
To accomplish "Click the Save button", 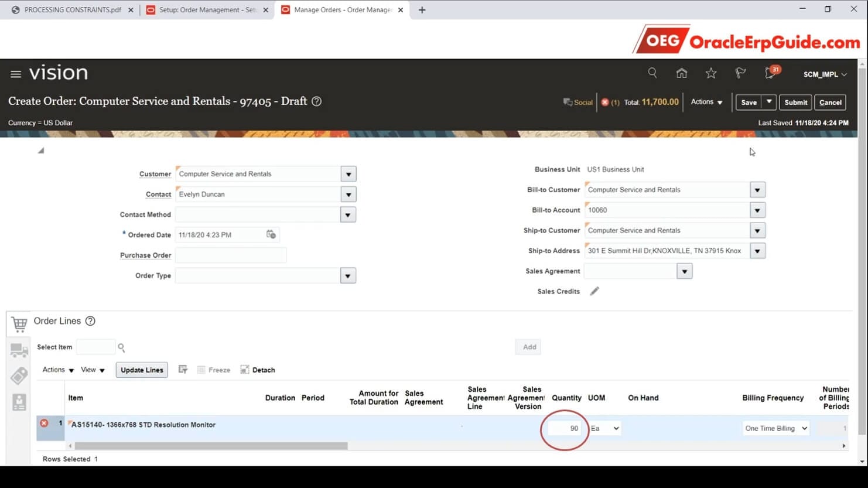I will pyautogui.click(x=749, y=102).
